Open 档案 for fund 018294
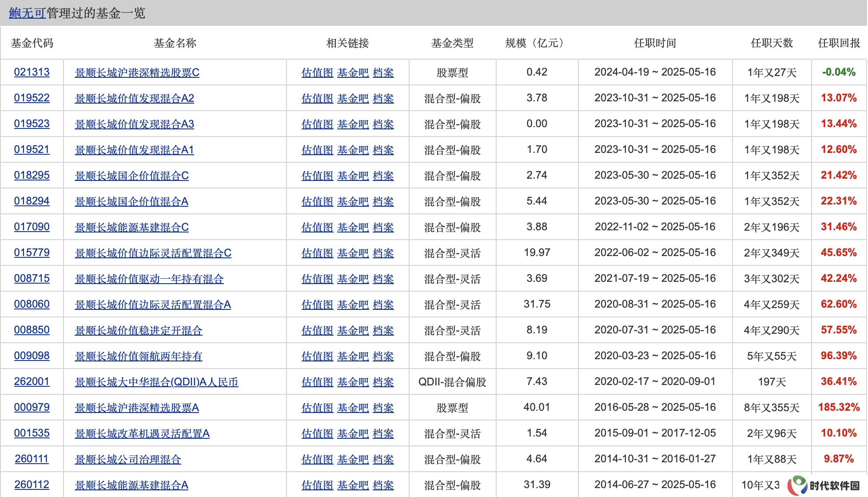Viewport: 868px width, 497px height. (383, 201)
